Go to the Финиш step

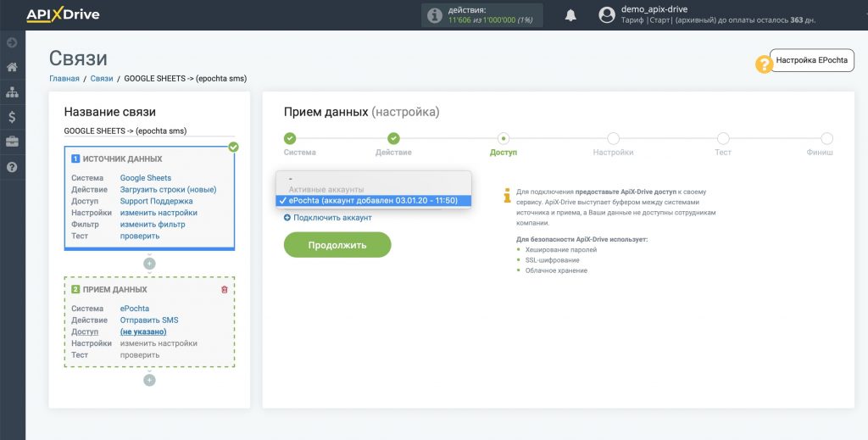[x=826, y=138]
